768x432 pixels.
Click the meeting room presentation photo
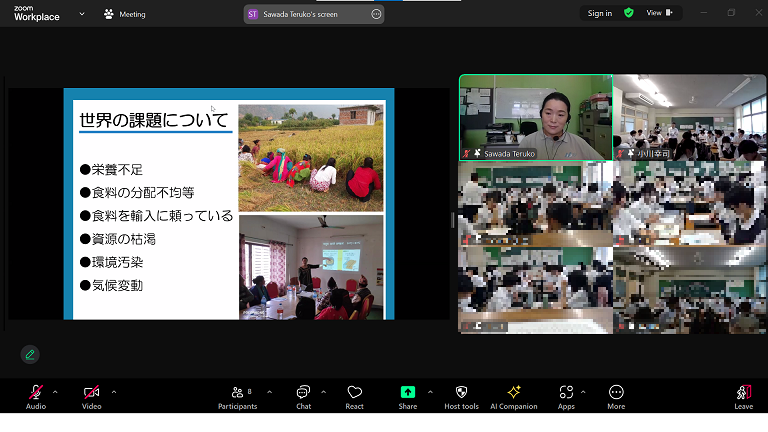[x=311, y=267]
